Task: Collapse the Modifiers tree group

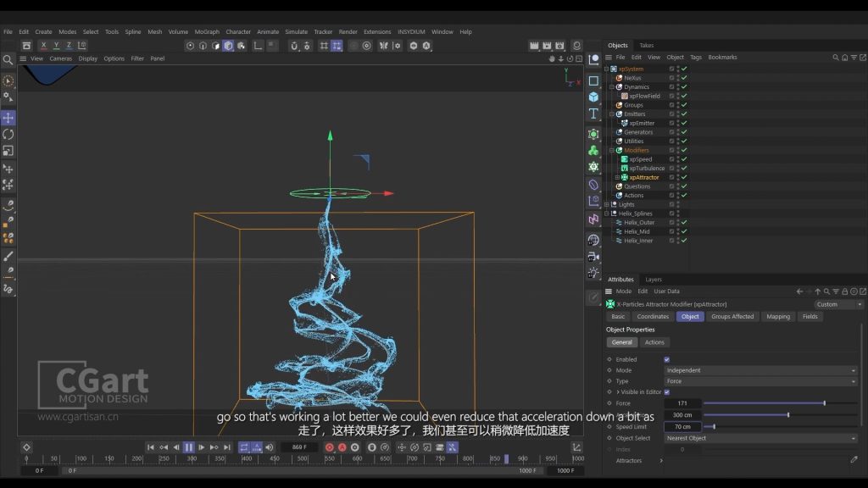Action: click(612, 151)
